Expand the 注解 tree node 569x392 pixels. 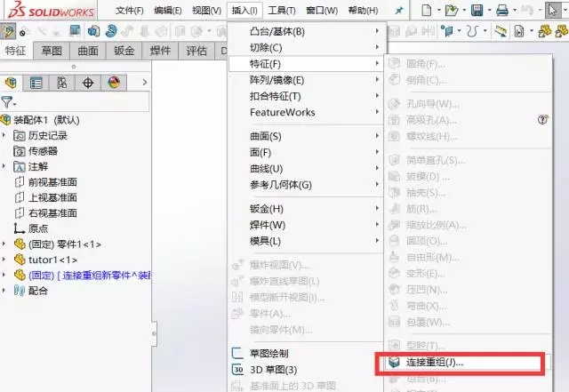[5, 166]
